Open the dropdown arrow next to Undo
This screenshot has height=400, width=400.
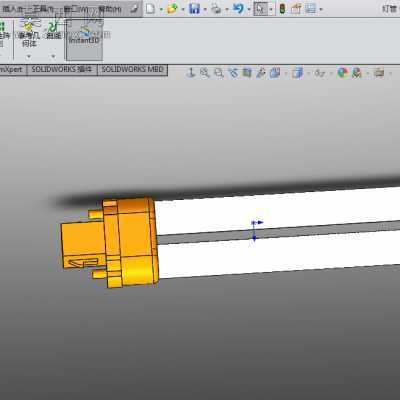click(x=249, y=9)
